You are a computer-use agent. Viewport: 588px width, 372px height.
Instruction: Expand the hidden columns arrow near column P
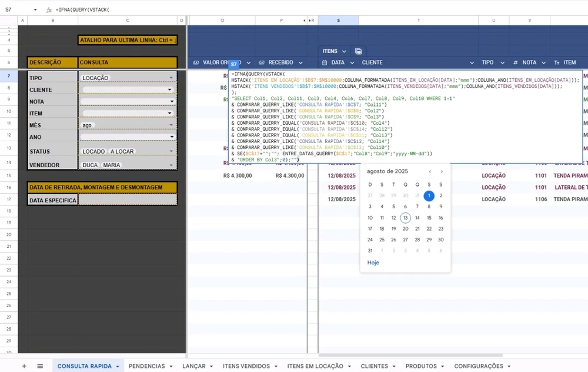pos(305,21)
